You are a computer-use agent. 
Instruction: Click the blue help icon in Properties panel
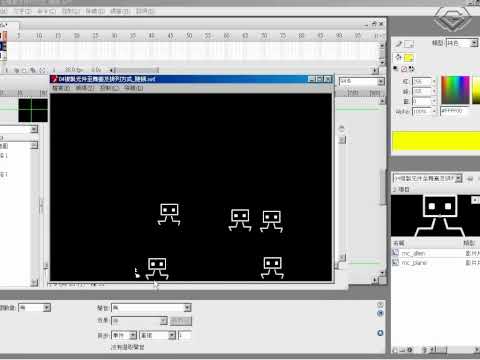[x=380, y=313]
